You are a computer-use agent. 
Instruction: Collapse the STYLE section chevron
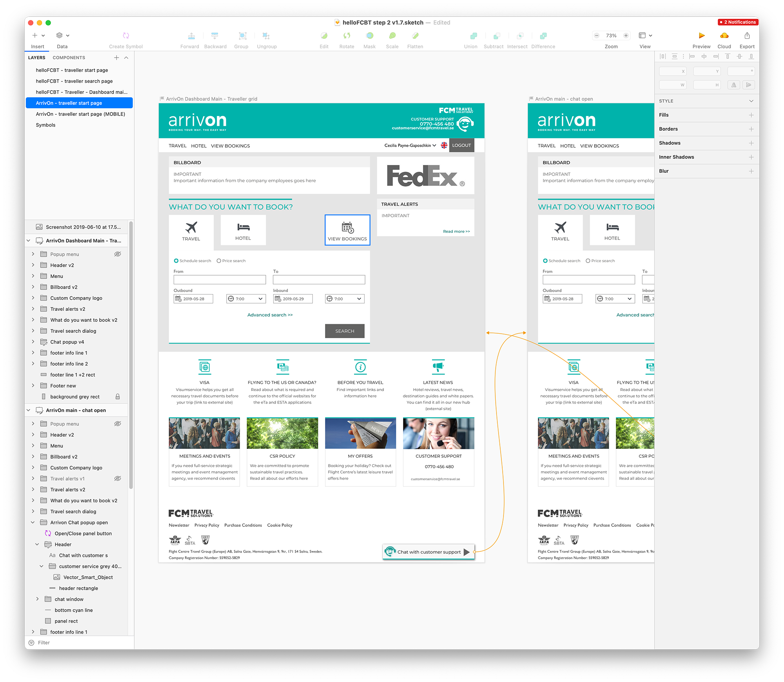[x=751, y=101]
